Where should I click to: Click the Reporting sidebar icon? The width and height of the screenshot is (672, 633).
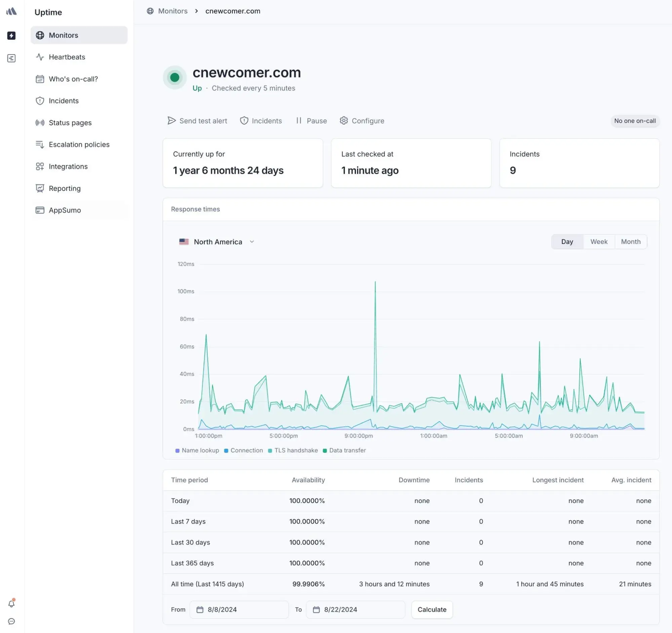[x=40, y=188]
